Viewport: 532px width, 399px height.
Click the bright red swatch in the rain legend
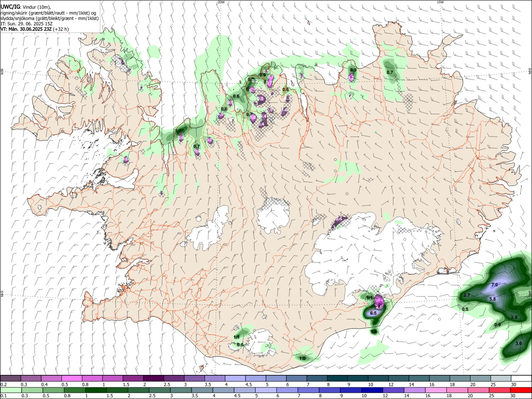521,390
